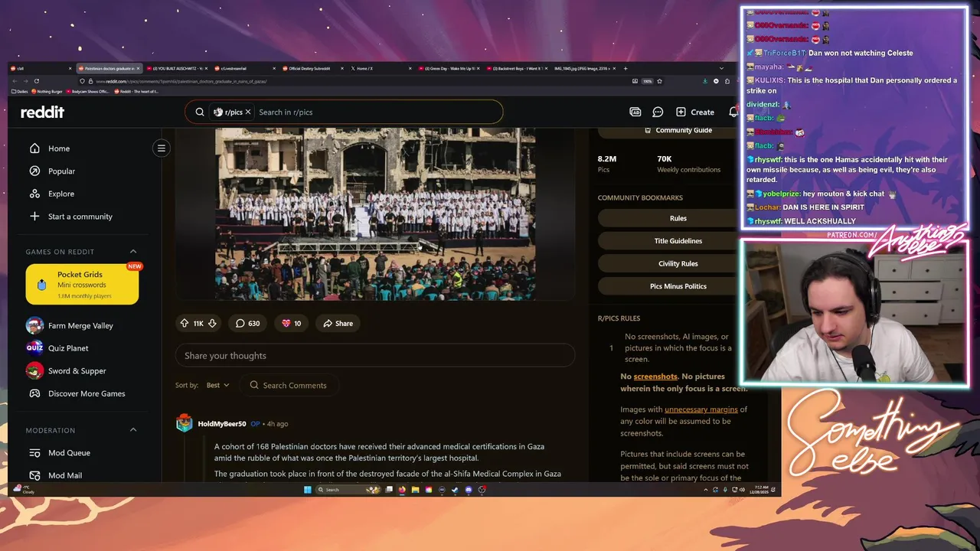
Task: Open the 630 comments button
Action: 247,323
